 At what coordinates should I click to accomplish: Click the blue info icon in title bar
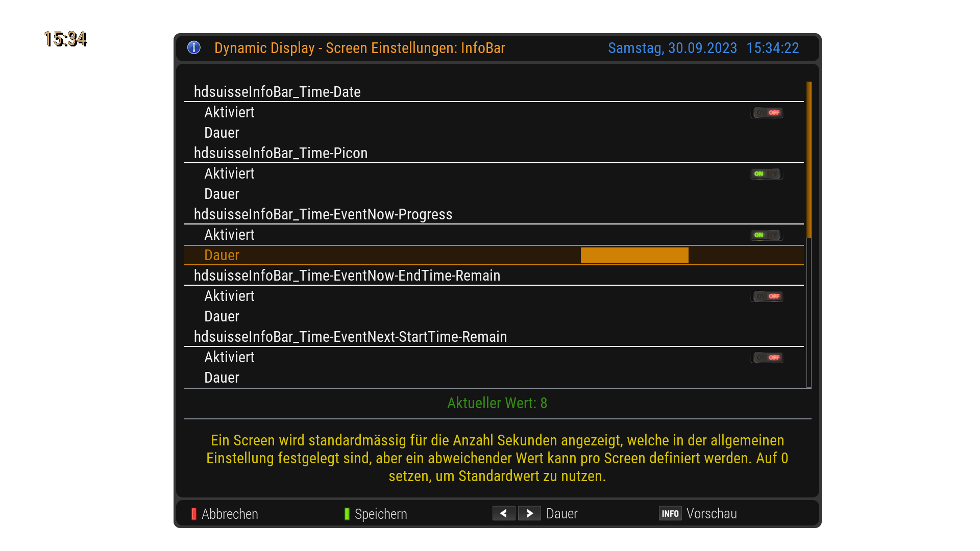pos(194,47)
